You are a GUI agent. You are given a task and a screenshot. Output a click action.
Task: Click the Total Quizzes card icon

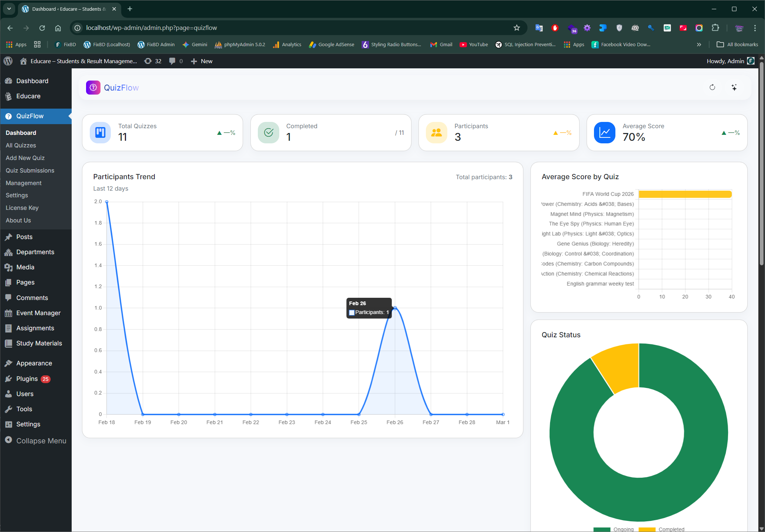(x=100, y=133)
